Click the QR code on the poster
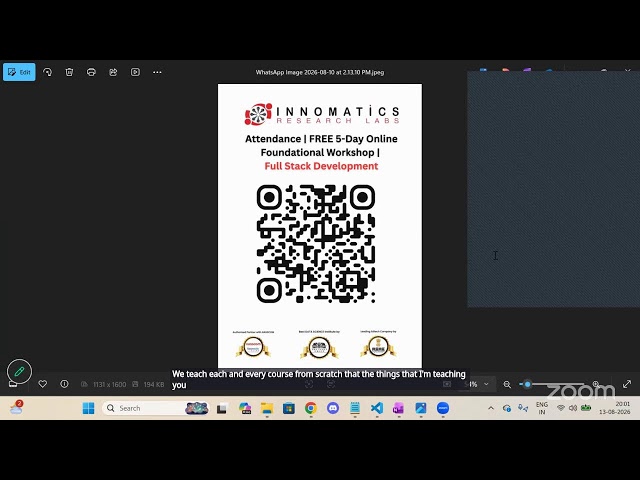640x480 pixels. click(x=316, y=244)
